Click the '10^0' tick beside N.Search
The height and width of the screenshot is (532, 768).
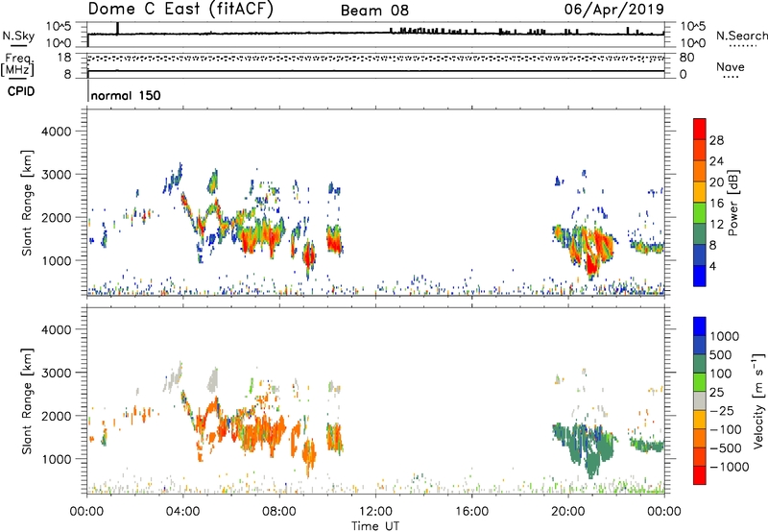(x=693, y=43)
